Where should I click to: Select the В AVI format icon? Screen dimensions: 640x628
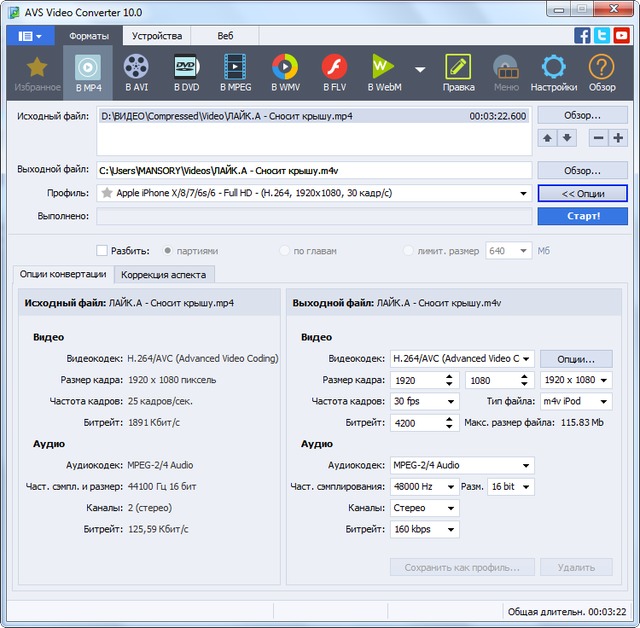(136, 73)
